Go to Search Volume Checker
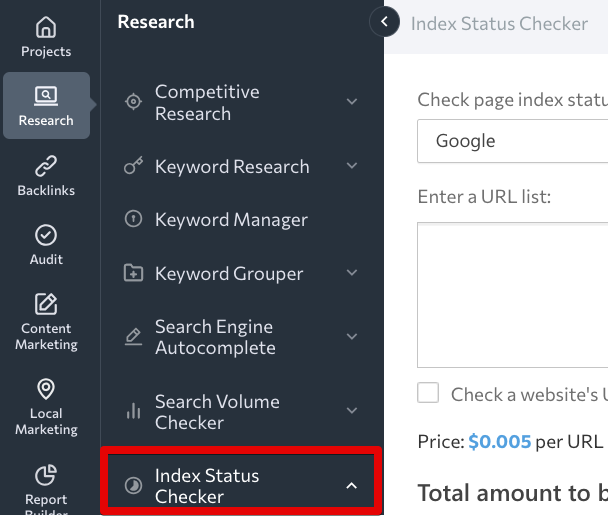 (x=216, y=411)
